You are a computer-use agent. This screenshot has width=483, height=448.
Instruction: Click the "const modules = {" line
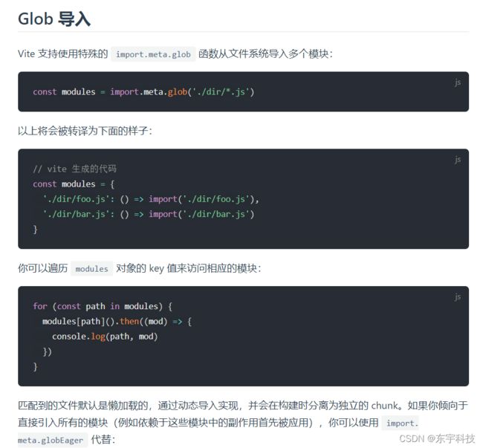point(74,184)
